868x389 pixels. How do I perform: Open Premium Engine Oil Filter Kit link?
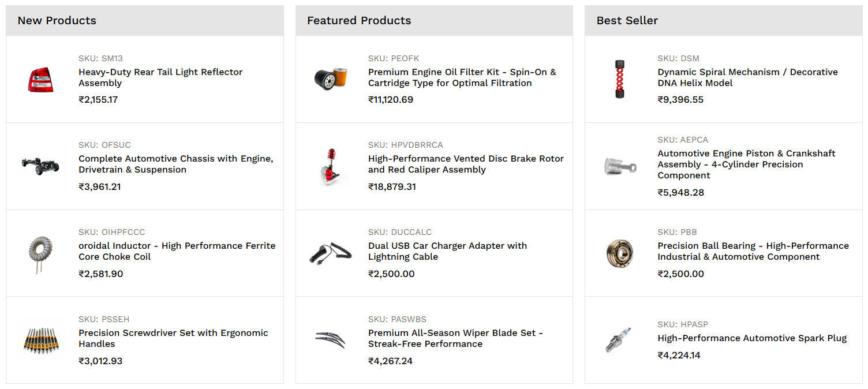(x=462, y=77)
